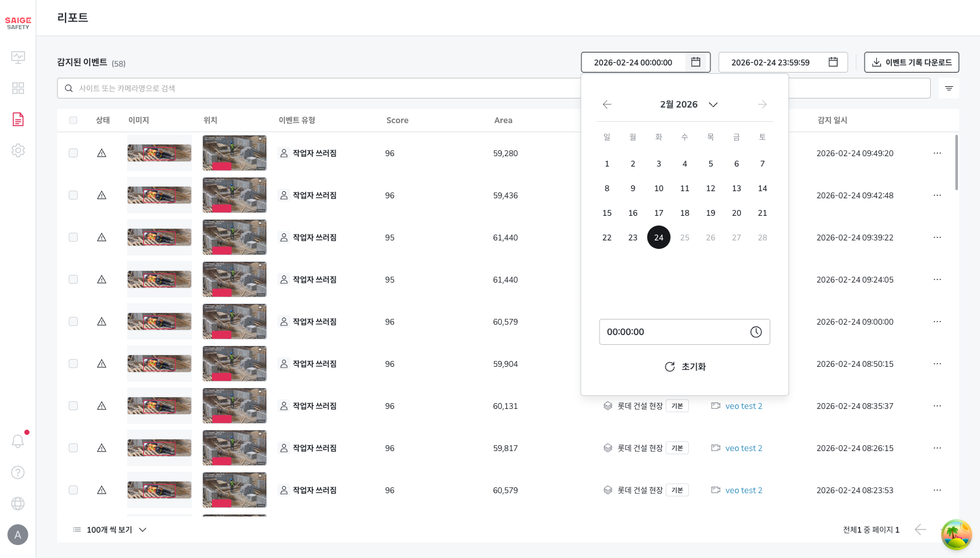Viewport: 980px width, 558px height.
Task: Open notifications bell icon
Action: [18, 441]
